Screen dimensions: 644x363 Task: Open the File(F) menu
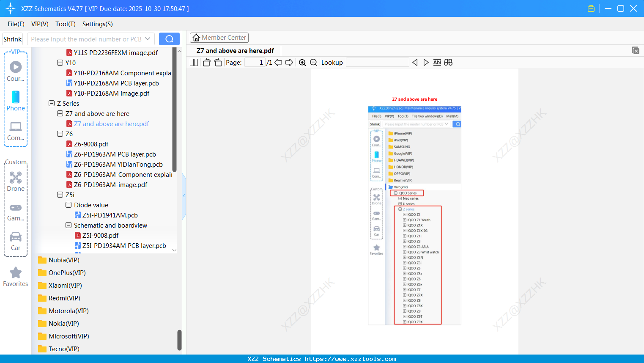coord(16,24)
